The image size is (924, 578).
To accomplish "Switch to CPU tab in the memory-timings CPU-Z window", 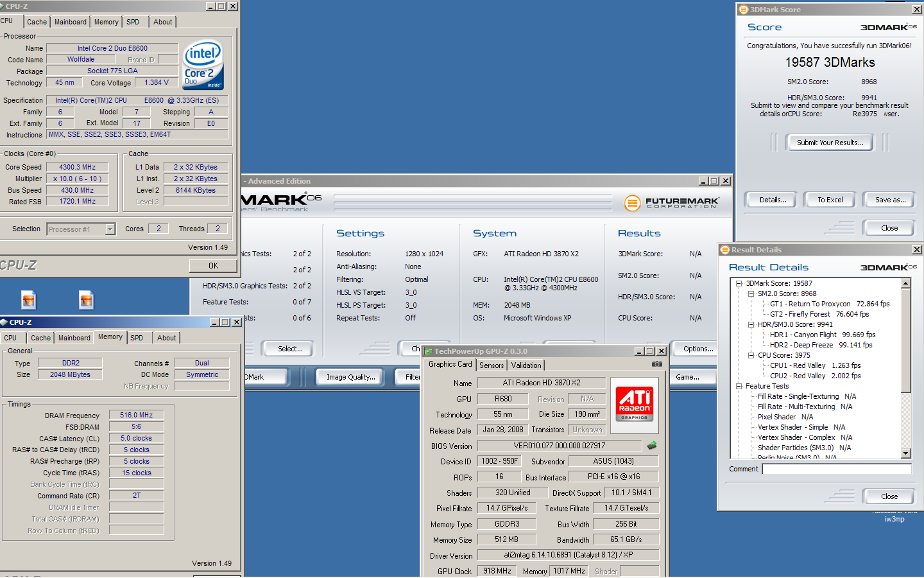I will (11, 338).
